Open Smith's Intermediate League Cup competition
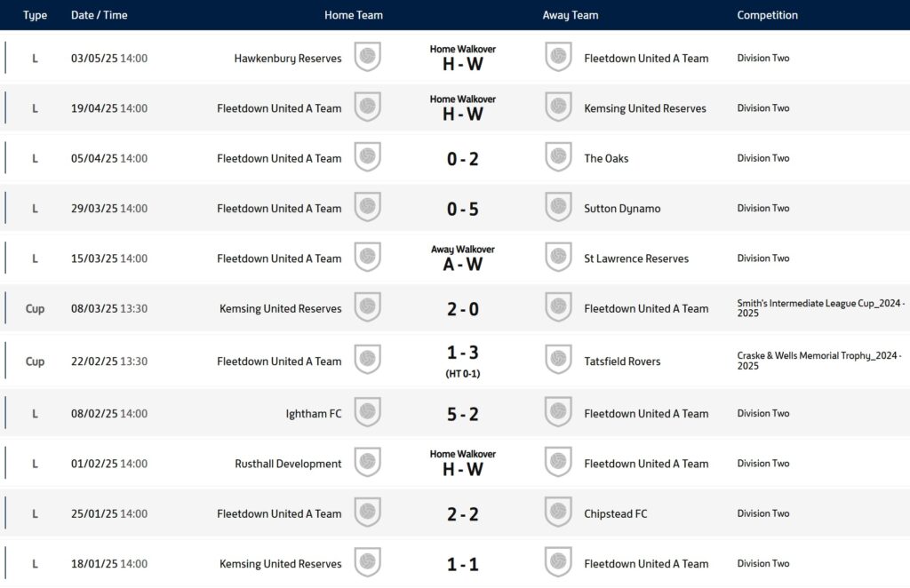Image resolution: width=910 pixels, height=588 pixels. tap(820, 308)
